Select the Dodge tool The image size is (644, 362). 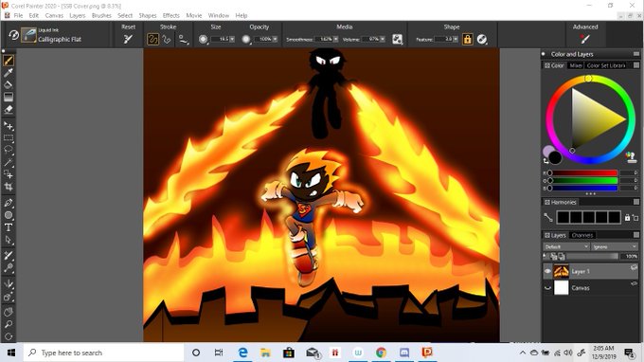pos(9,268)
